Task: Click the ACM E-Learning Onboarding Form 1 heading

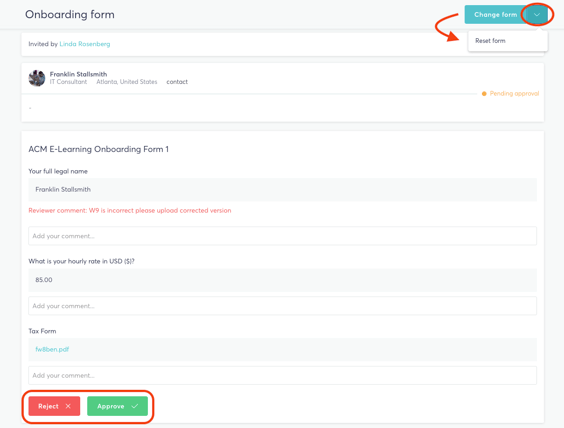Action: pyautogui.click(x=99, y=149)
